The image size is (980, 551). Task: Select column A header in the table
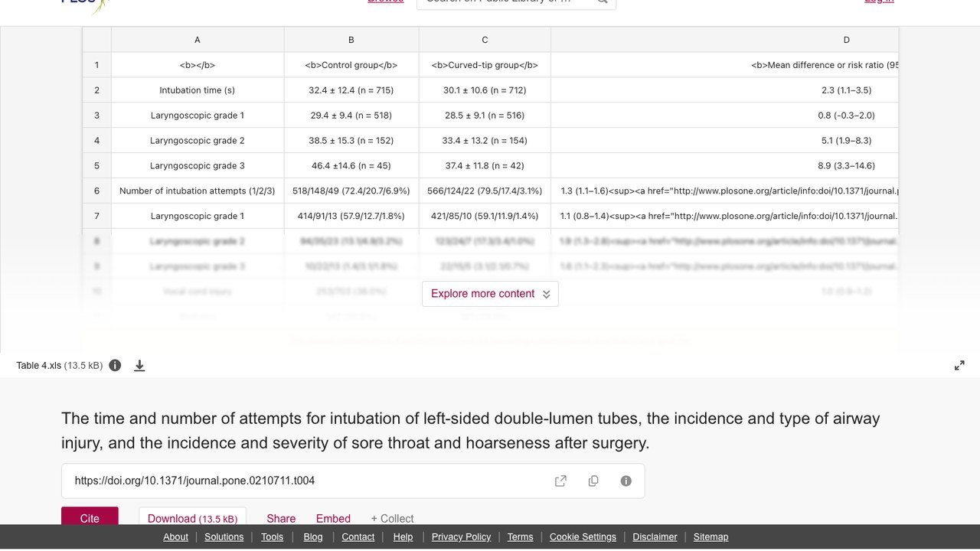[x=198, y=40]
